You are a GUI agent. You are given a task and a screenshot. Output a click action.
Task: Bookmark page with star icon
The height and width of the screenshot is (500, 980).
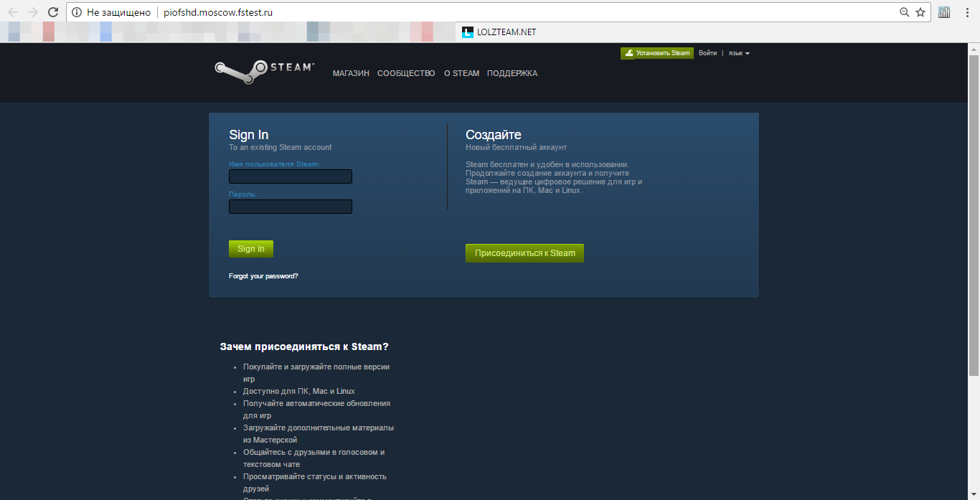[x=920, y=12]
